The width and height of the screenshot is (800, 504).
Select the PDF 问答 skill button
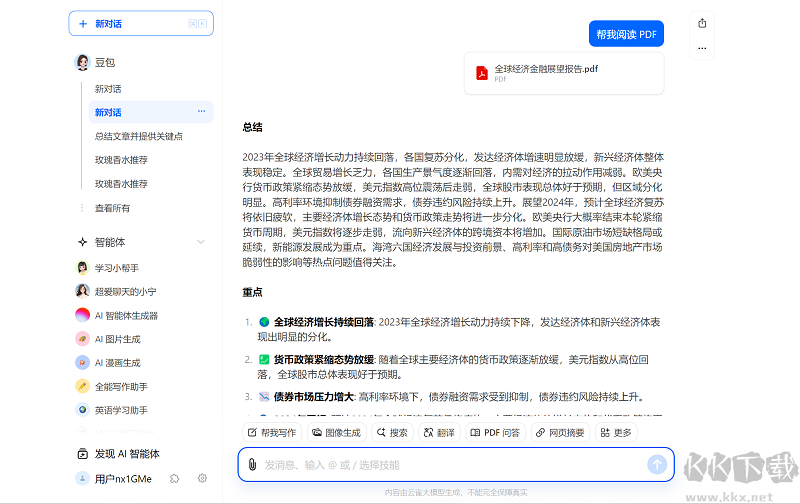[495, 433]
